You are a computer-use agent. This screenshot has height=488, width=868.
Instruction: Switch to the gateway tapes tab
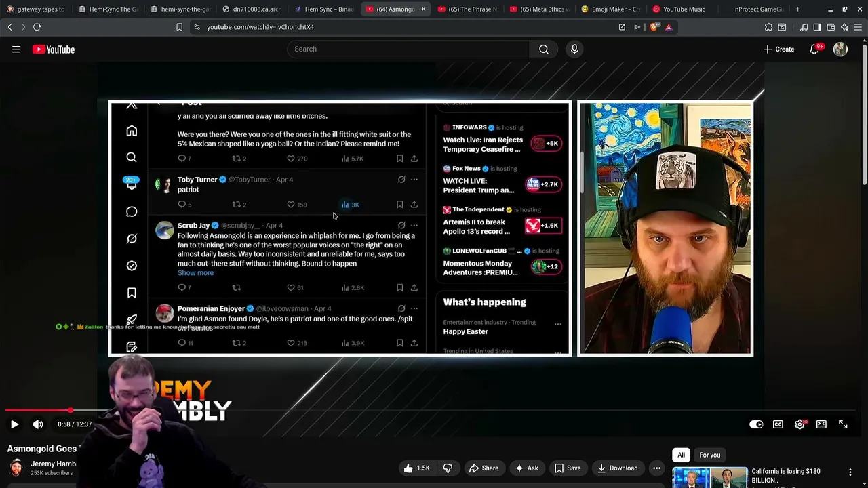36,9
